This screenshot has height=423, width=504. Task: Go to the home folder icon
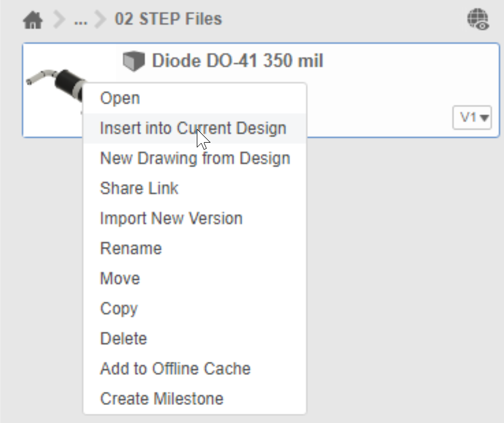pyautogui.click(x=33, y=20)
